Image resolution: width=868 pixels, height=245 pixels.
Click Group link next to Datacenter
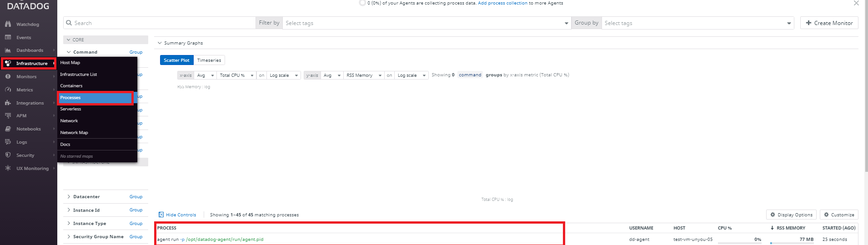(136, 197)
